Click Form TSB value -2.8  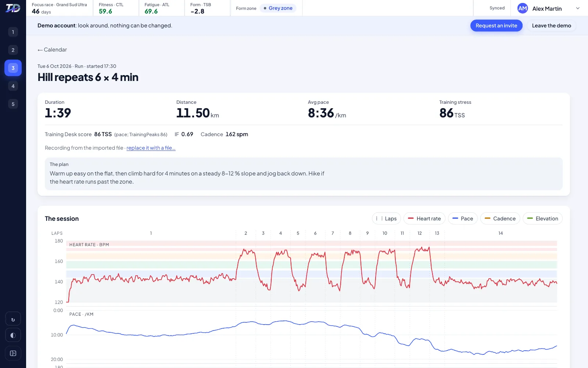[197, 11]
